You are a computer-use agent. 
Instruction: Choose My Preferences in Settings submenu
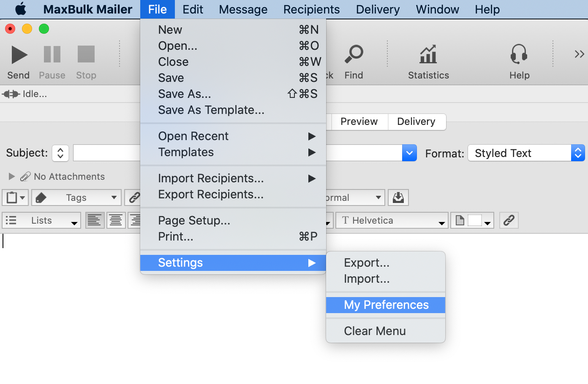point(386,305)
